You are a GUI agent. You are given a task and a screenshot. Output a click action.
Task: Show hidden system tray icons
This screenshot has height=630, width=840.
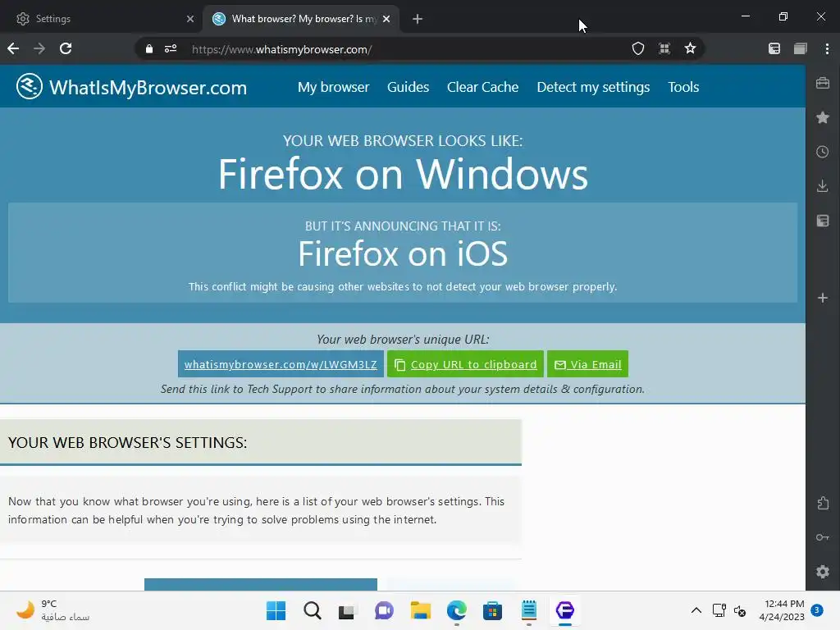tap(696, 610)
